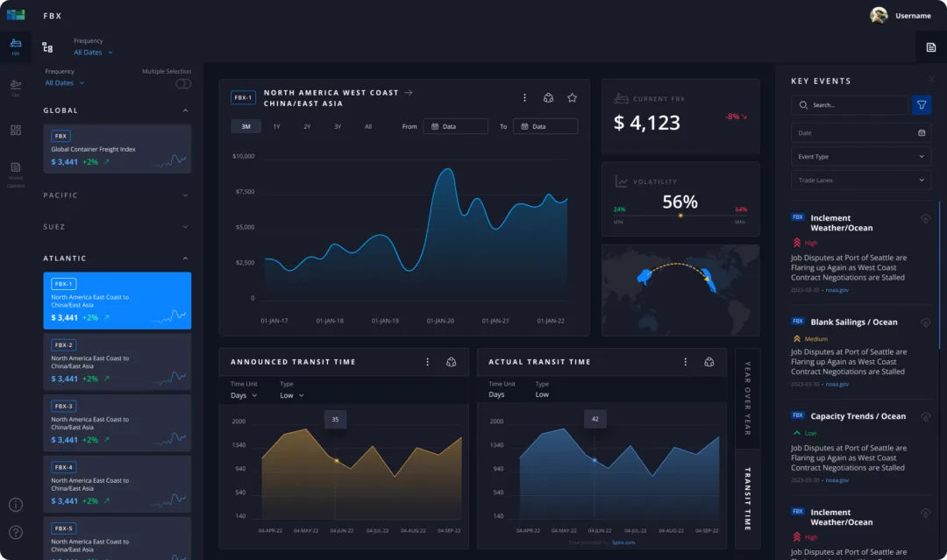Click the To date field
Screen dimensions: 947x560
545,126
